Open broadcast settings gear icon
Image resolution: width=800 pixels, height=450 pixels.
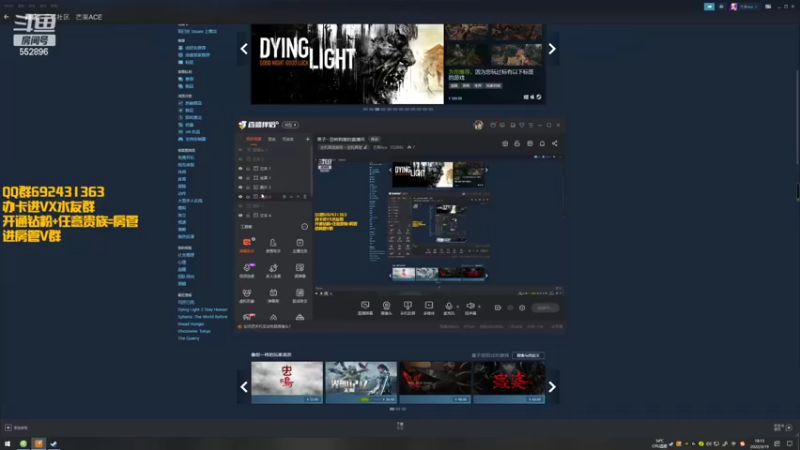(x=522, y=308)
